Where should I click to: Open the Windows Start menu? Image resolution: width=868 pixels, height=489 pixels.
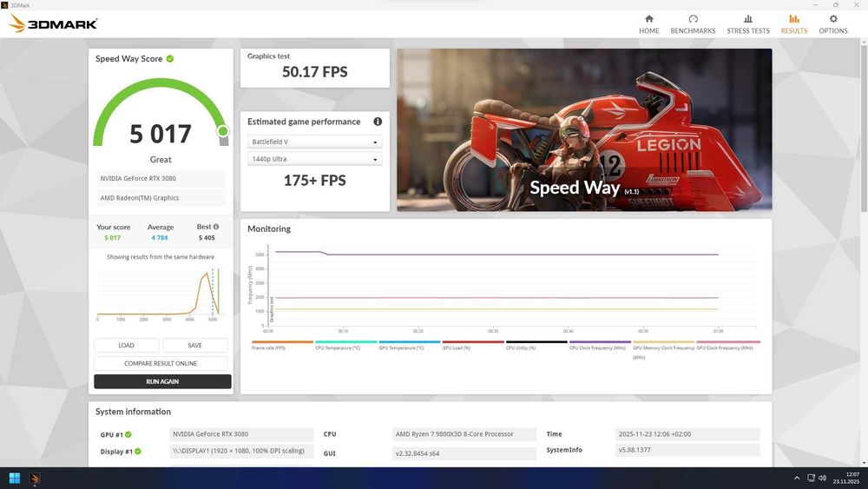[x=15, y=478]
